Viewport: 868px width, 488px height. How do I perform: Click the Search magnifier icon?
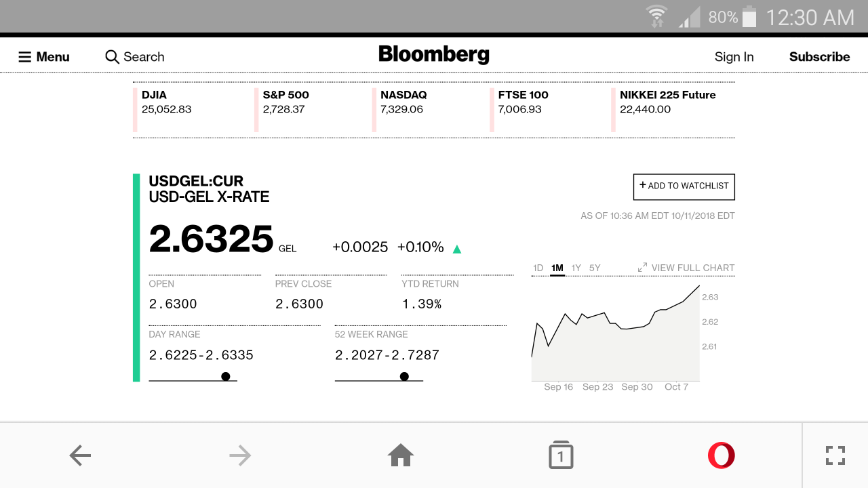pos(112,57)
